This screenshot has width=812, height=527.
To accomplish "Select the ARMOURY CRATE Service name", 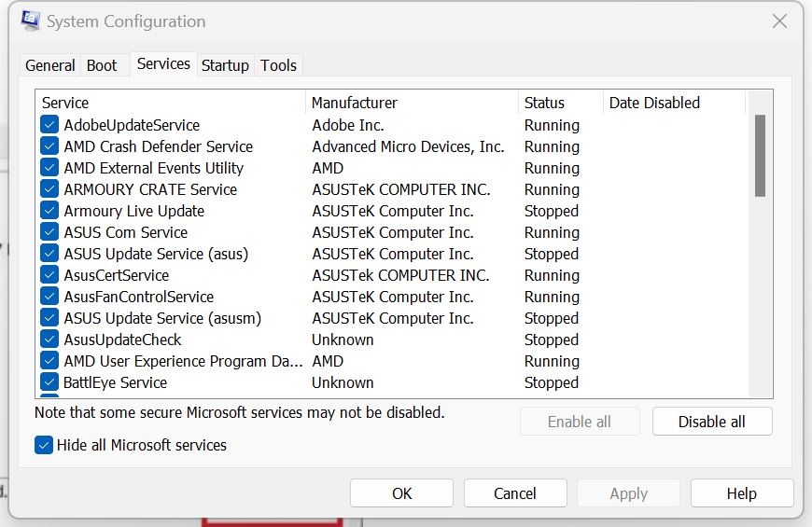I will (150, 189).
